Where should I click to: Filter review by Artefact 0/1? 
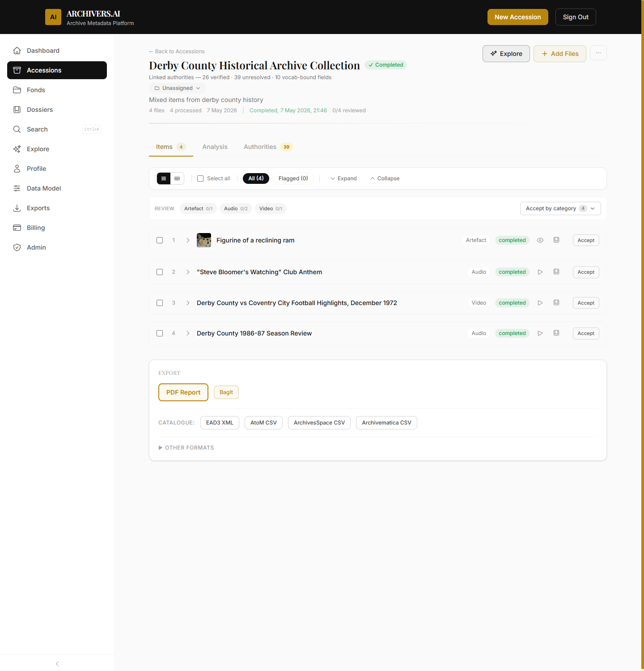point(198,208)
